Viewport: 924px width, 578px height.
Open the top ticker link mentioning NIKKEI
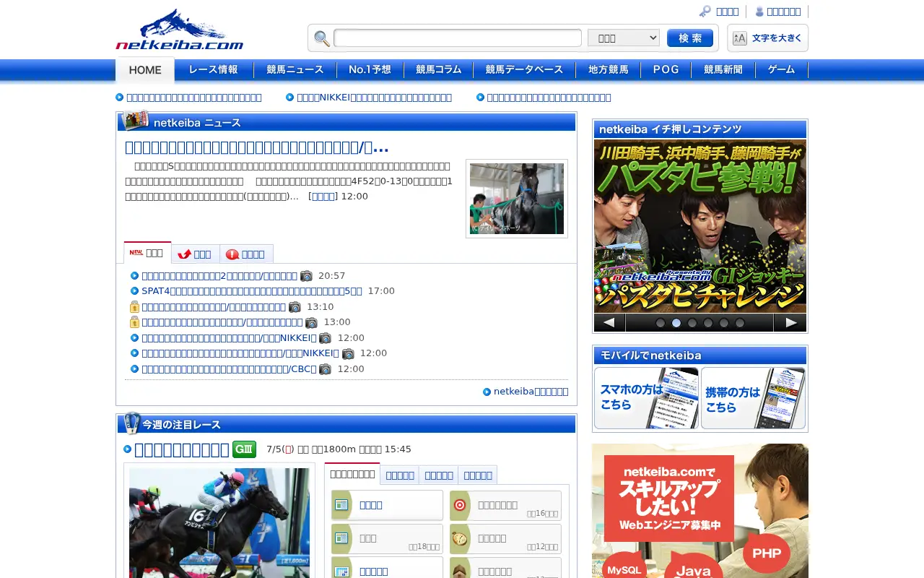tap(374, 98)
